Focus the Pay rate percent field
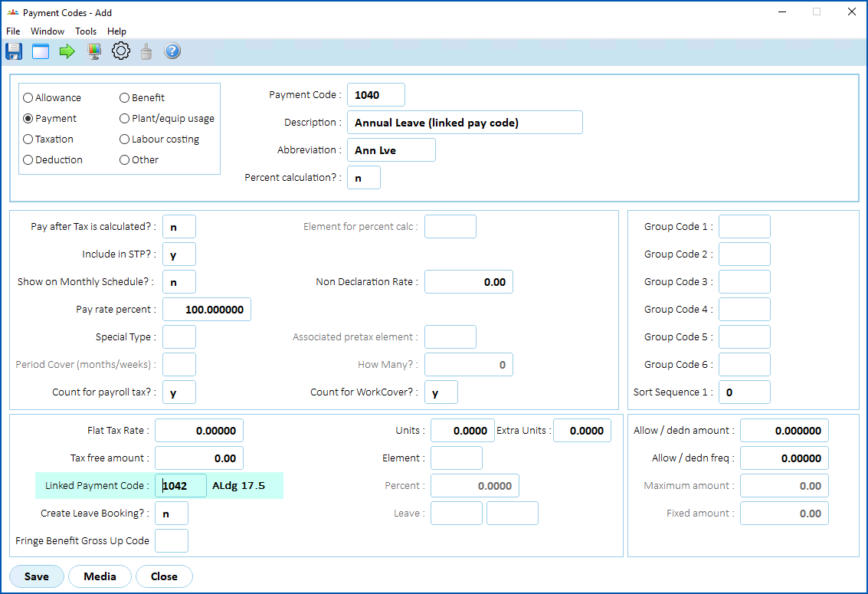The width and height of the screenshot is (868, 594). point(207,310)
